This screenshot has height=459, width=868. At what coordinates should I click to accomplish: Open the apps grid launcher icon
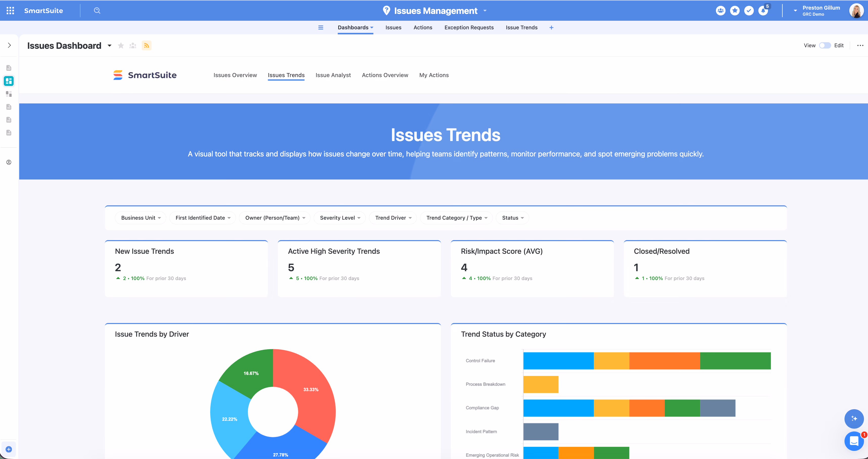click(x=10, y=10)
